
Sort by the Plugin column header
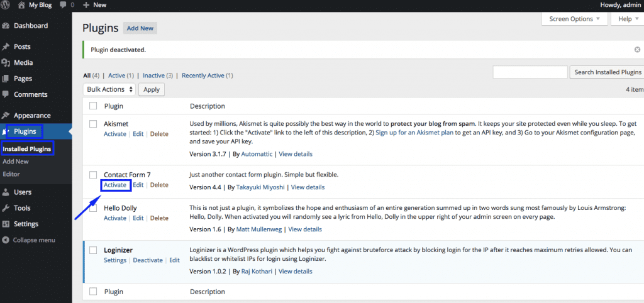(x=114, y=106)
